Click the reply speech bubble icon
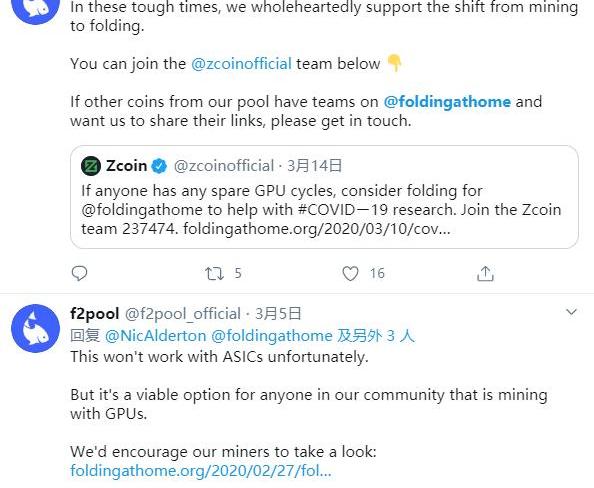 (80, 273)
